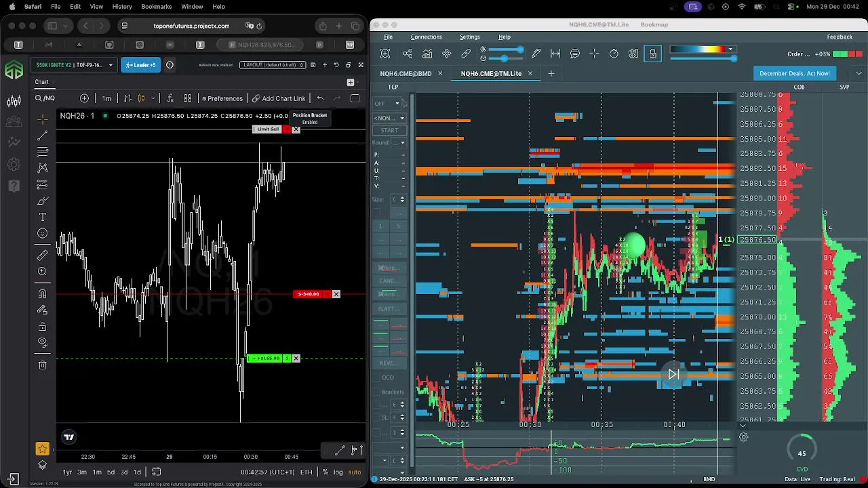Open the gear icon beside the CVD indicator
Image resolution: width=868 pixels, height=488 pixels.
(x=743, y=437)
